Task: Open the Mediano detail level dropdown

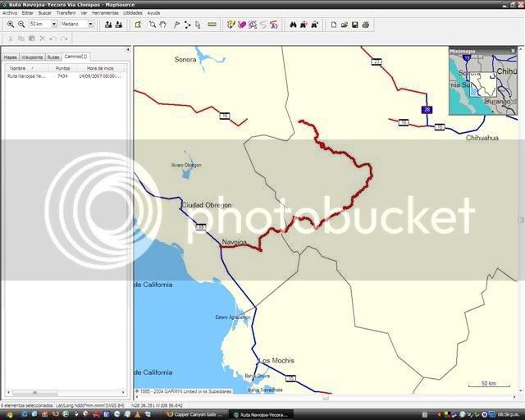Action: (x=90, y=25)
